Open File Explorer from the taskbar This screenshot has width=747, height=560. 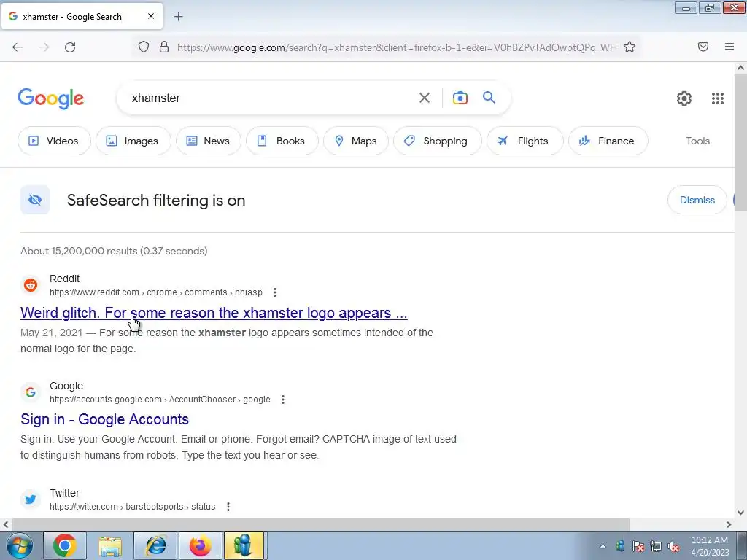[x=110, y=545]
